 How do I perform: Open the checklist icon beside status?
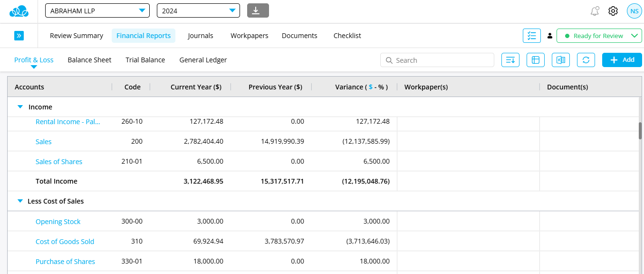pyautogui.click(x=531, y=36)
